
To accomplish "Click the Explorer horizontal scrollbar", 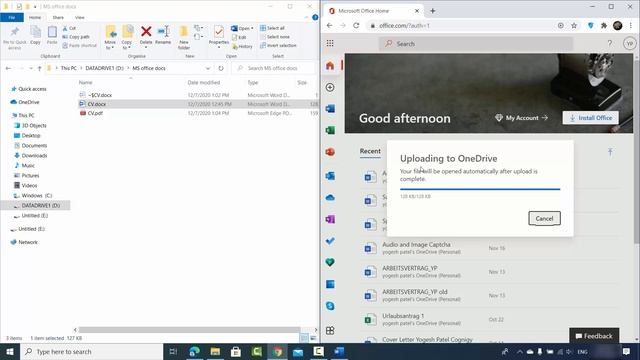I will [189, 329].
